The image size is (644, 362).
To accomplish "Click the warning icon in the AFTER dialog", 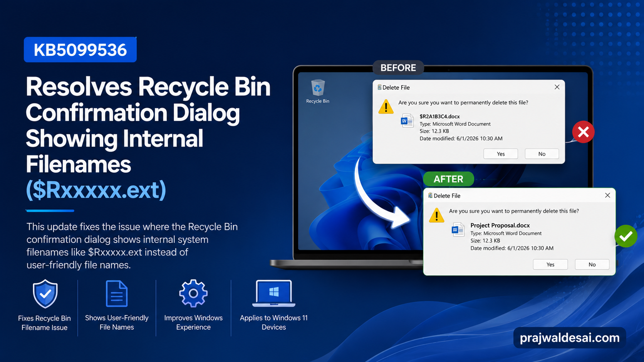I will pyautogui.click(x=436, y=215).
